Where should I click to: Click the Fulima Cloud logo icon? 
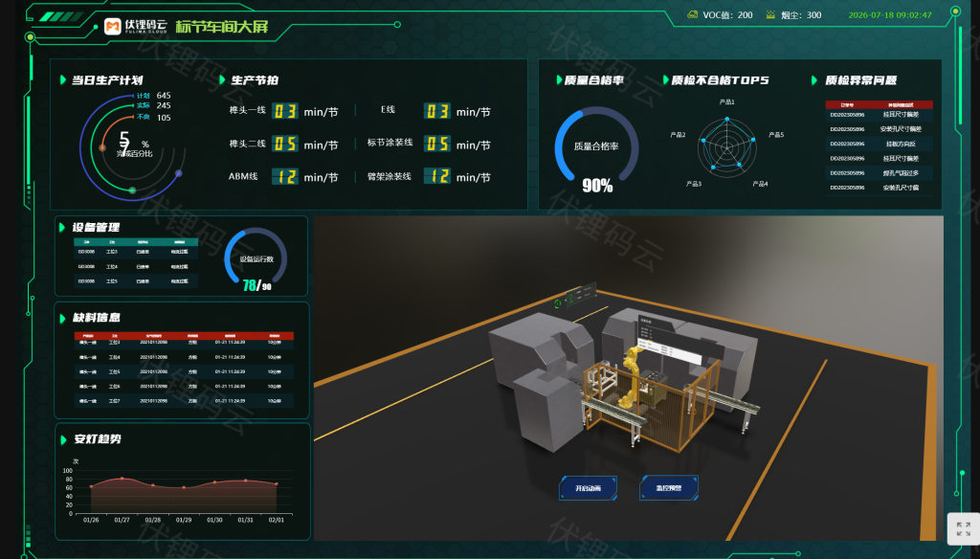[113, 26]
